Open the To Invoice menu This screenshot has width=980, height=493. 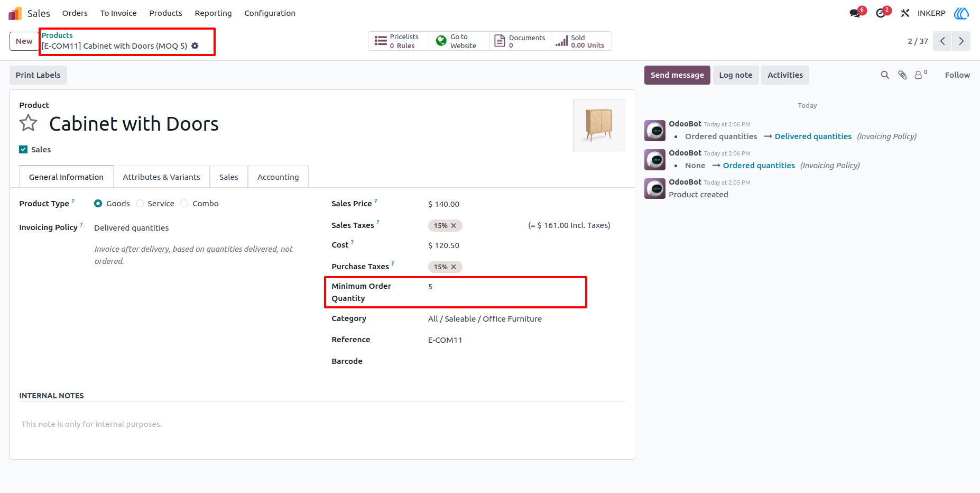pos(118,13)
